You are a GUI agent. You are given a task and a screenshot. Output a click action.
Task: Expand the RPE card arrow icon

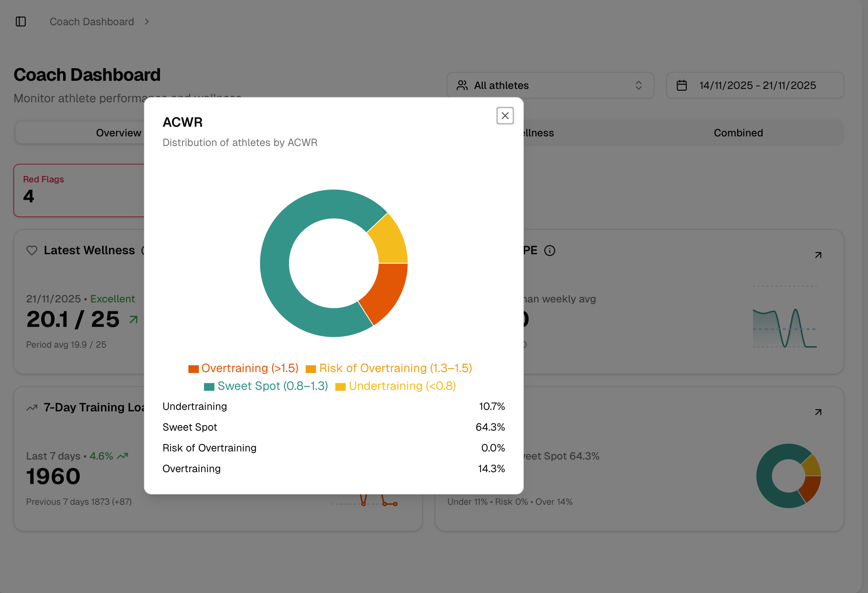[x=818, y=255]
